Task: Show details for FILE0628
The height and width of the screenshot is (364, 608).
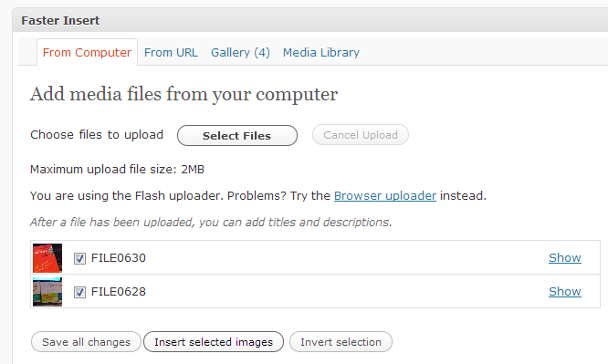Action: click(564, 292)
